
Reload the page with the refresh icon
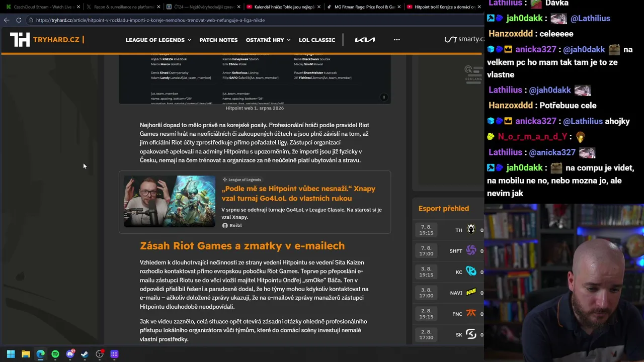(x=19, y=20)
